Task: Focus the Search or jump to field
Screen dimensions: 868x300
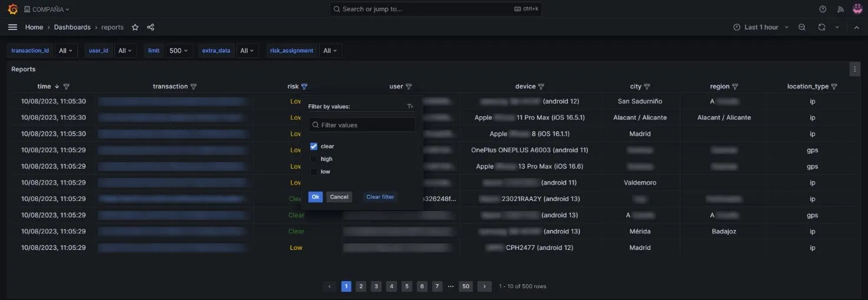Action: click(436, 9)
